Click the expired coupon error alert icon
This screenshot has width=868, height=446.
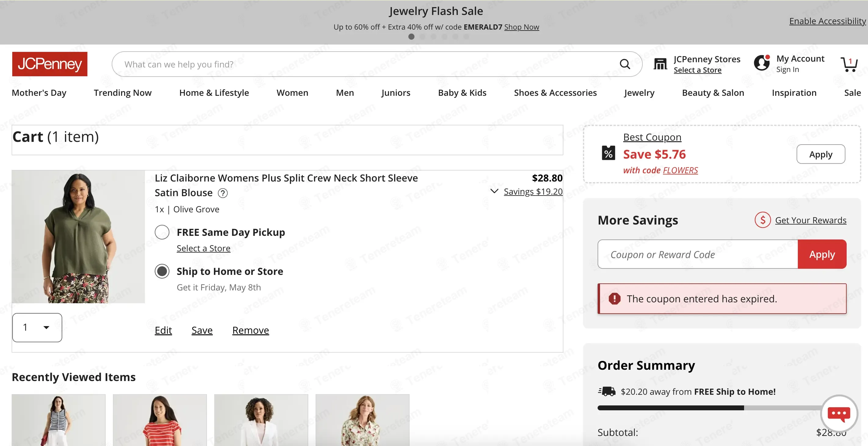[x=614, y=298]
